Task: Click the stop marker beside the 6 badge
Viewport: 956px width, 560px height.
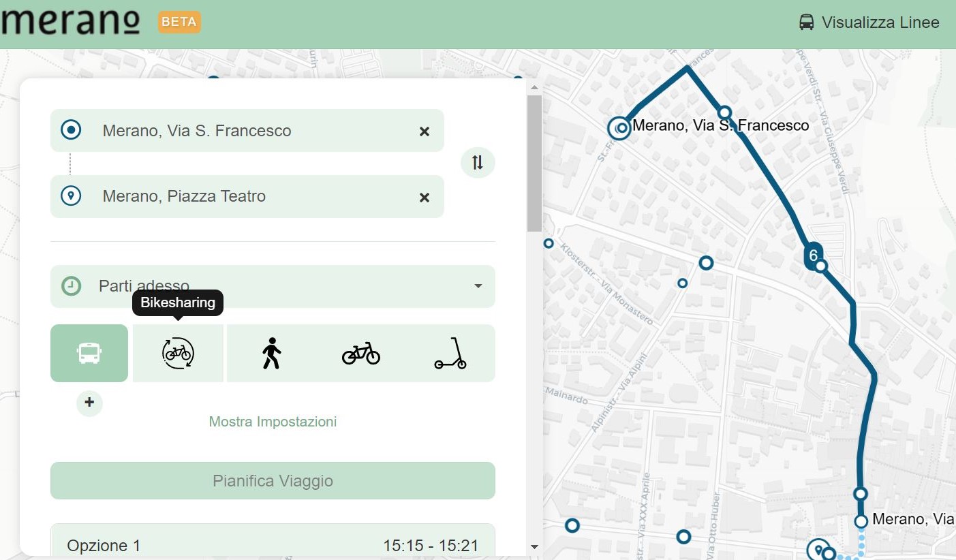Action: point(821,266)
